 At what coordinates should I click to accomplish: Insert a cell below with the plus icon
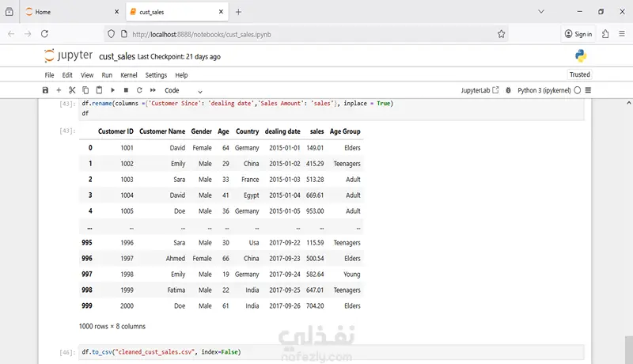click(x=59, y=90)
